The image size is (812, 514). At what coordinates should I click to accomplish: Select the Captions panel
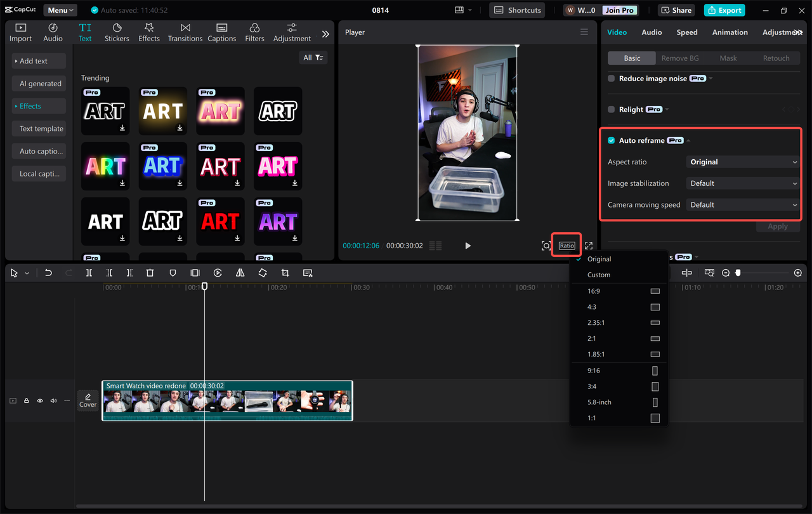tap(221, 32)
